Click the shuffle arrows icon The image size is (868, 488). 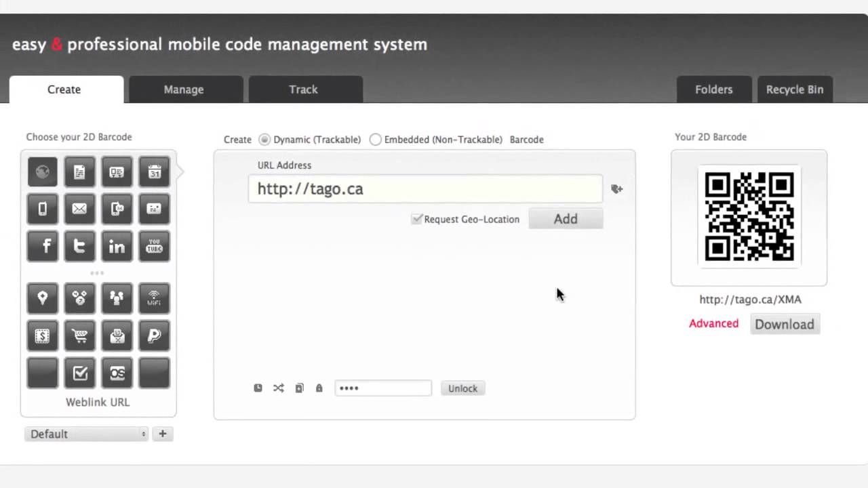click(278, 388)
